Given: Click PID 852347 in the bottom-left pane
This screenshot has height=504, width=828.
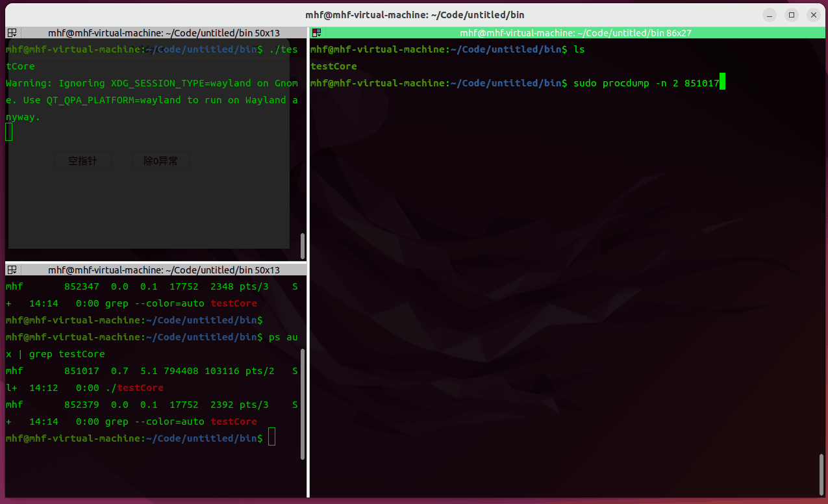Looking at the screenshot, I should point(82,286).
